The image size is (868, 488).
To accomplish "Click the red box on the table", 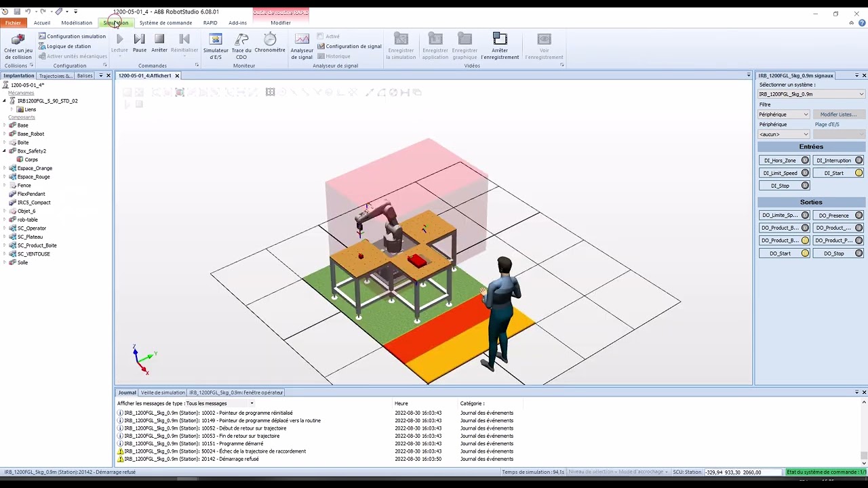I will click(417, 260).
